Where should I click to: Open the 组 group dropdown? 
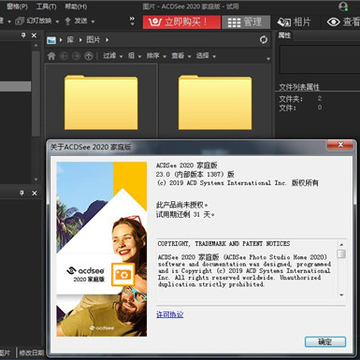coord(135,56)
